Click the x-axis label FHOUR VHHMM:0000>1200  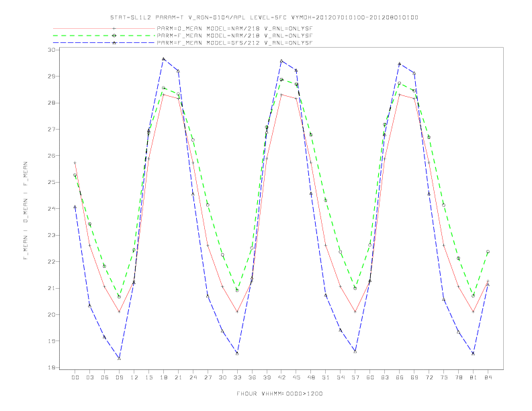[x=279, y=394]
